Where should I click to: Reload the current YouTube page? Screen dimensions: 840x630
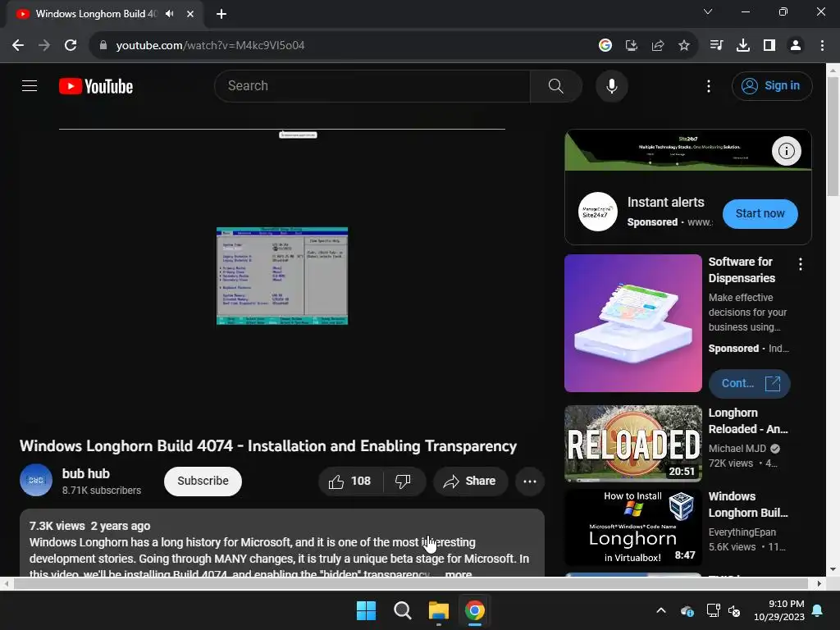71,46
